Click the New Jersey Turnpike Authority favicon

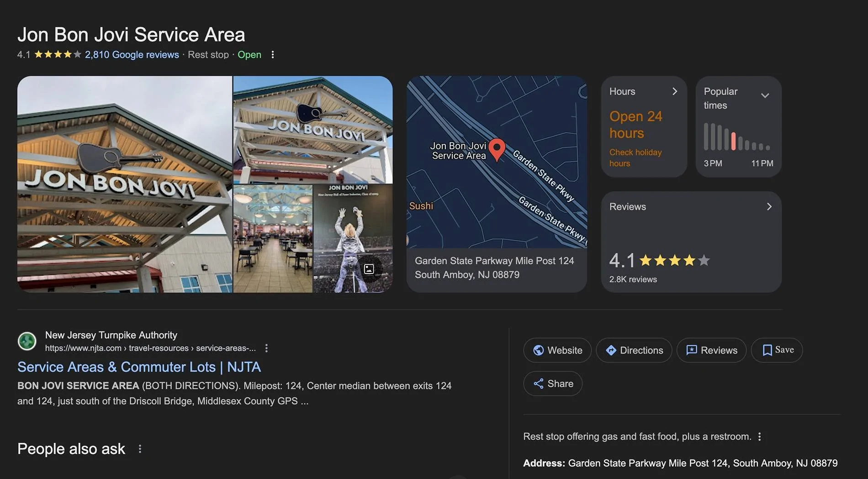pos(27,341)
